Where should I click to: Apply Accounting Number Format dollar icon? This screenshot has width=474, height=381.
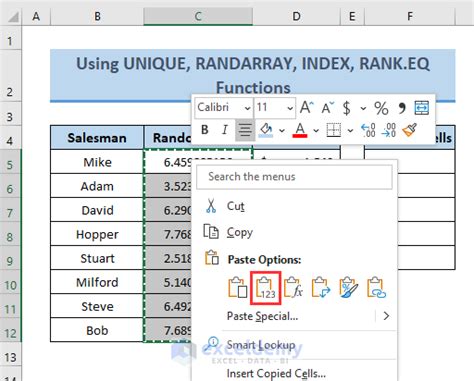[x=347, y=108]
